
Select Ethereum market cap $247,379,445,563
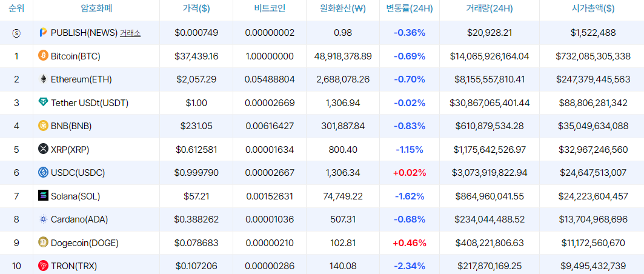[593, 79]
